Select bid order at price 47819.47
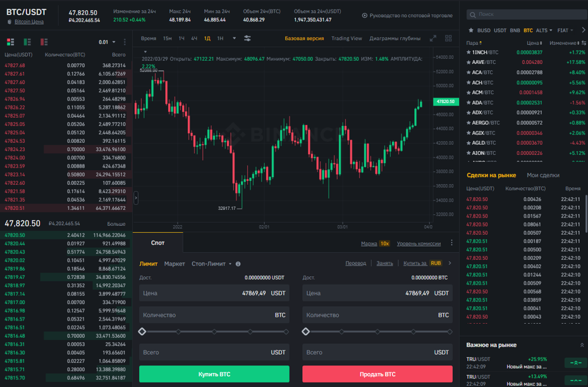Screen dimensions: 588x387 (66, 277)
